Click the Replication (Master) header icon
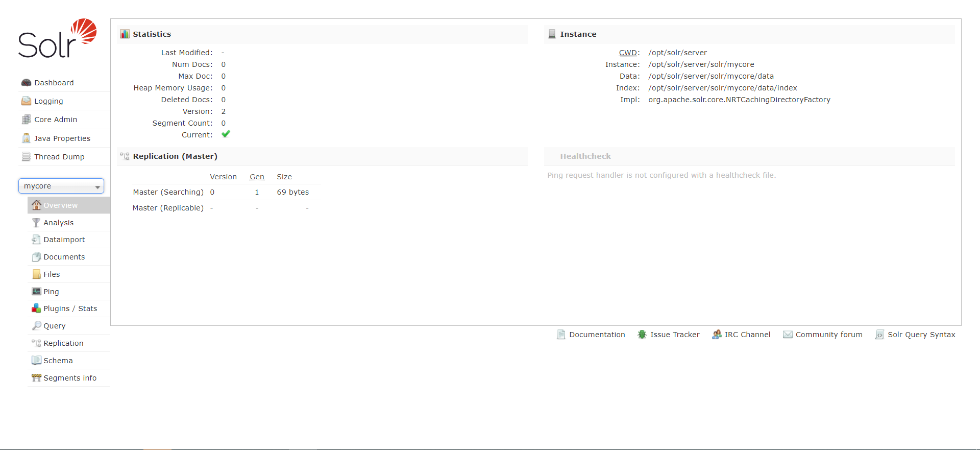The image size is (980, 450). pos(125,156)
